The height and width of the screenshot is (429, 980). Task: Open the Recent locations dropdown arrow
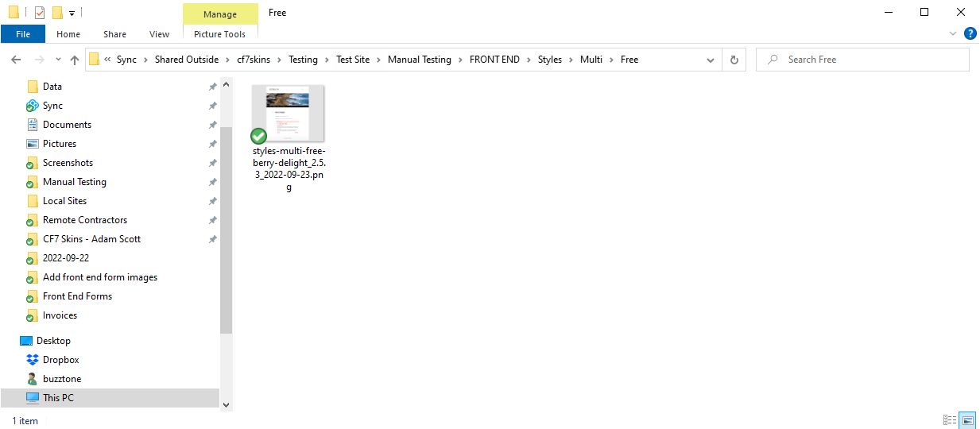58,60
